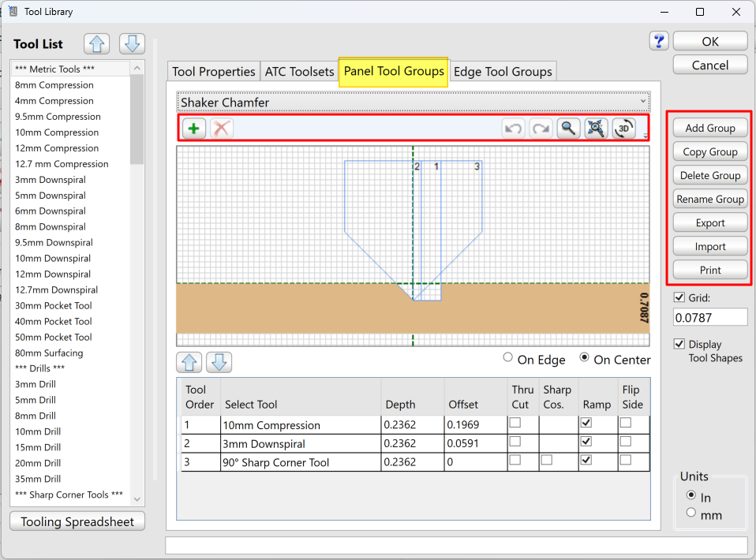
Task: Toggle the 3D view icon
Action: pos(623,129)
